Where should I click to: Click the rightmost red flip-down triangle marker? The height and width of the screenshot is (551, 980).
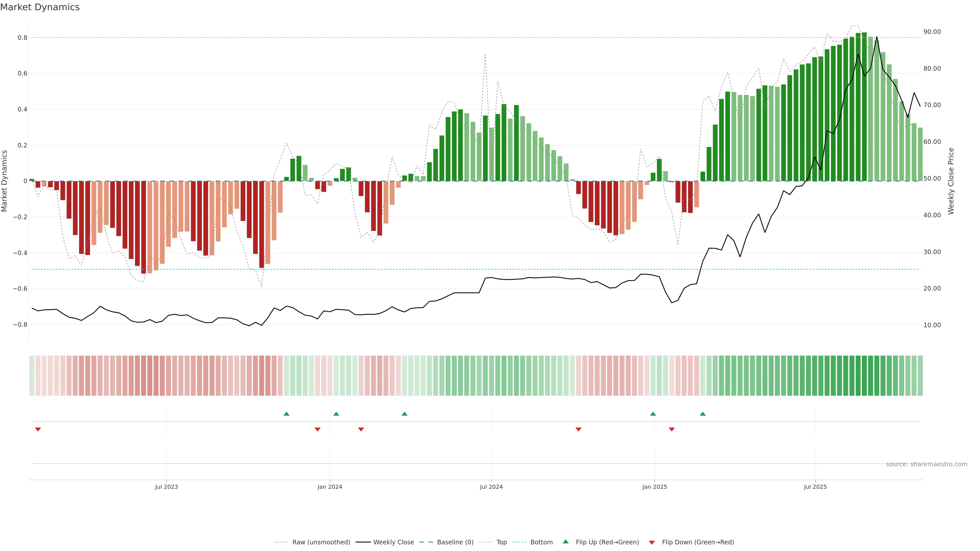click(671, 429)
